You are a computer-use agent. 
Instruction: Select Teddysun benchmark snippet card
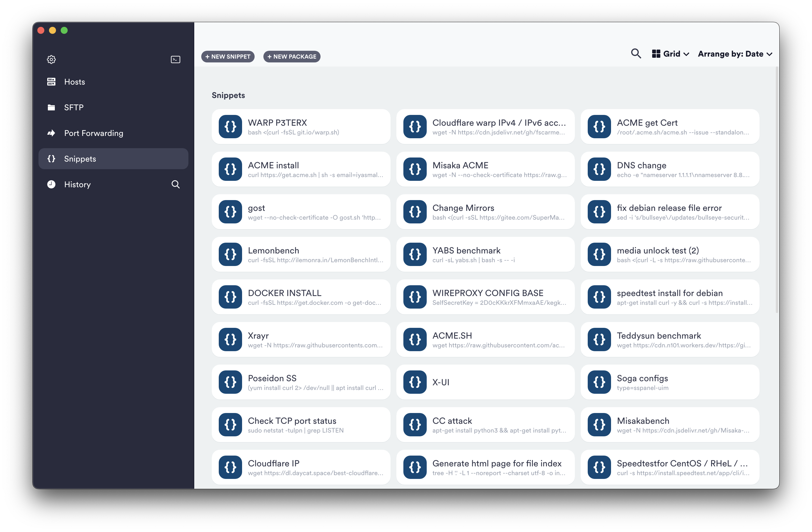tap(669, 339)
